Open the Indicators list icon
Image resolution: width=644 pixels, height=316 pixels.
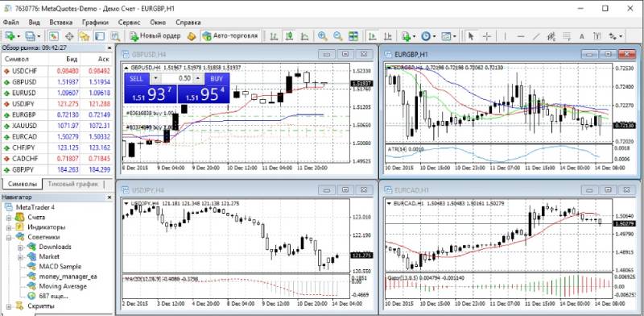pos(407,36)
